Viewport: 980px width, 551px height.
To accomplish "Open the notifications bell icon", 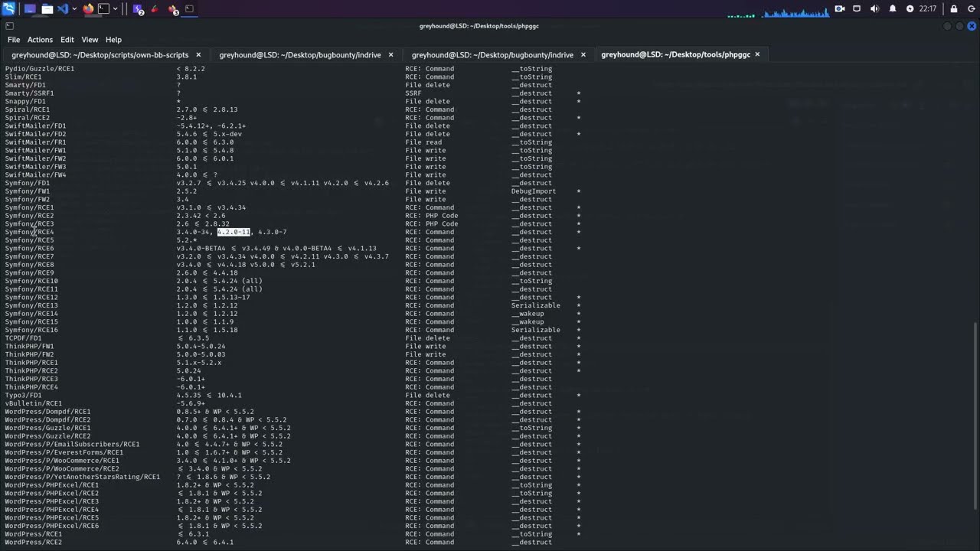I will click(x=893, y=9).
